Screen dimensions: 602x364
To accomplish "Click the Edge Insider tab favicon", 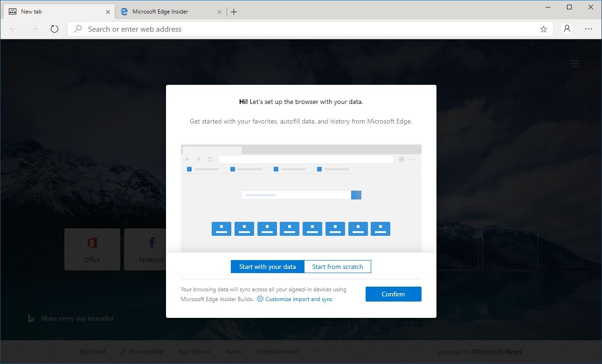I will click(x=124, y=12).
